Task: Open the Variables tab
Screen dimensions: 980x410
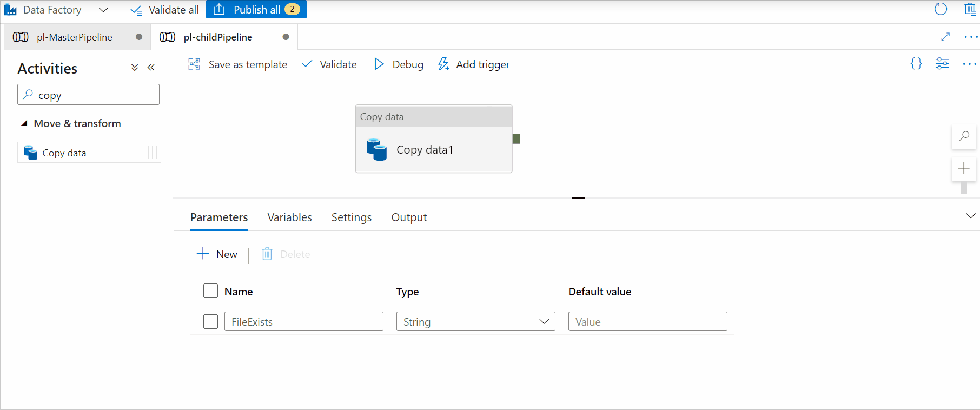Action: point(289,217)
